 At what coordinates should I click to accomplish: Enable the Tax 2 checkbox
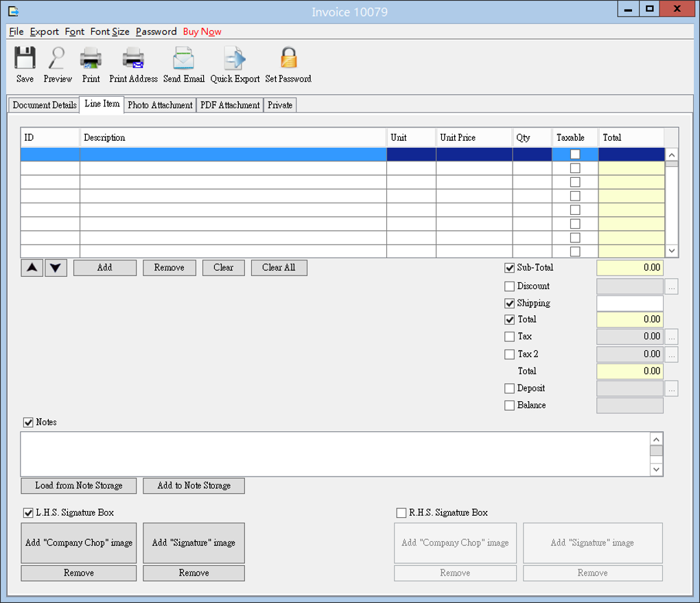(509, 354)
